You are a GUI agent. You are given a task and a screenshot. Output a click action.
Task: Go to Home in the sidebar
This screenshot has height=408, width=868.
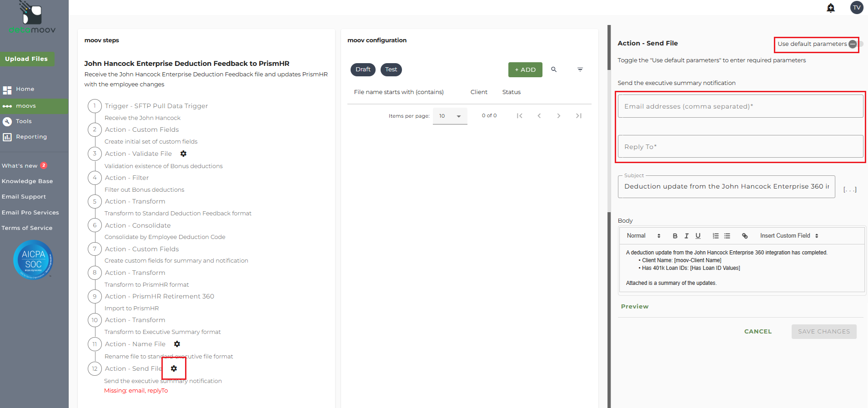(25, 89)
